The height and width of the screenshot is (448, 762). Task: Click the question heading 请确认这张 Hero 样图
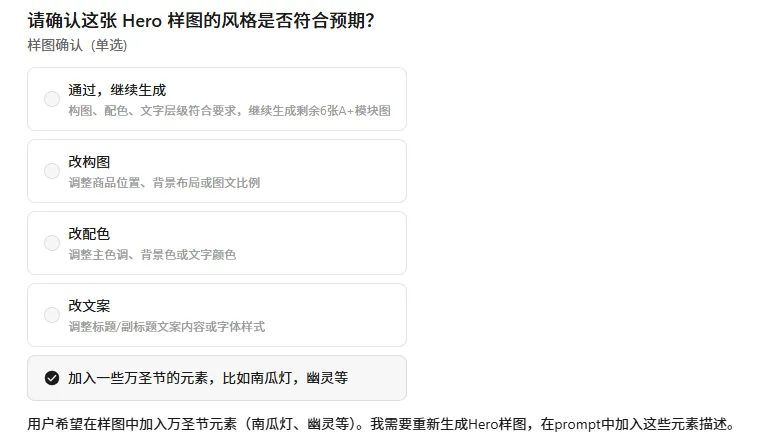[x=201, y=20]
